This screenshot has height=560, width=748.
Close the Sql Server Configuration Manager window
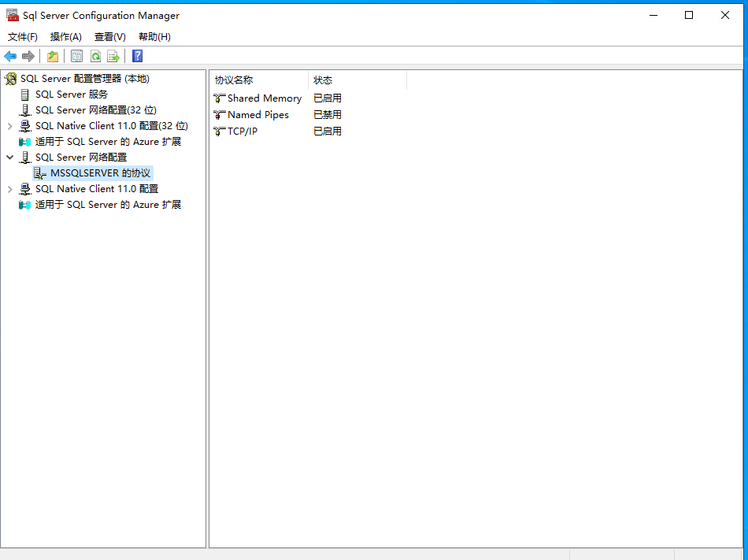click(725, 15)
